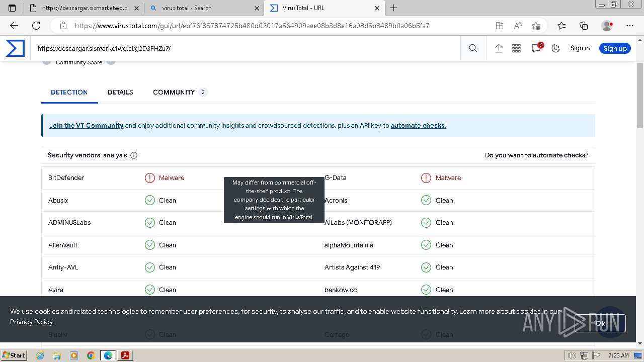Click AILabs (MONITORAPP) vendor name
The image size is (644, 362).
[x=358, y=222]
